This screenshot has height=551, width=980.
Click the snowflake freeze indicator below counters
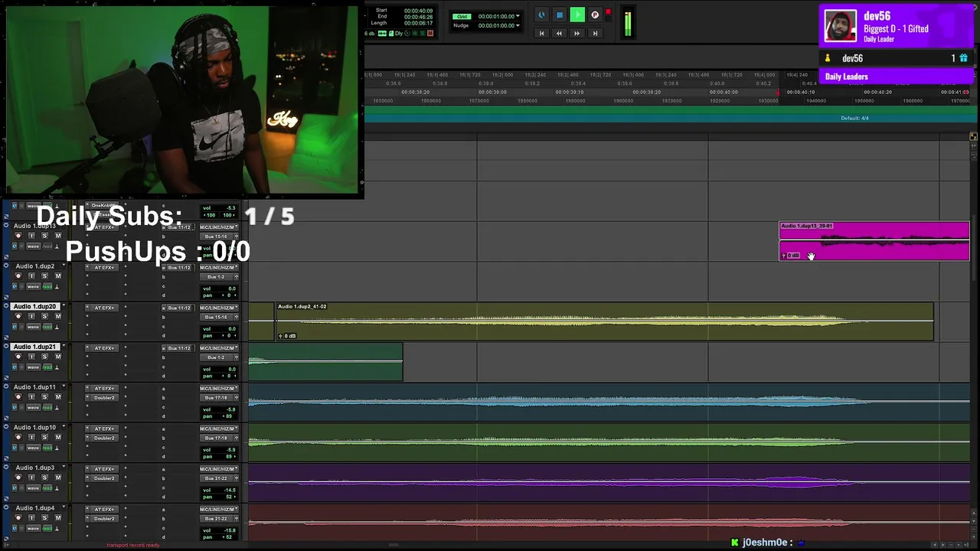click(414, 34)
